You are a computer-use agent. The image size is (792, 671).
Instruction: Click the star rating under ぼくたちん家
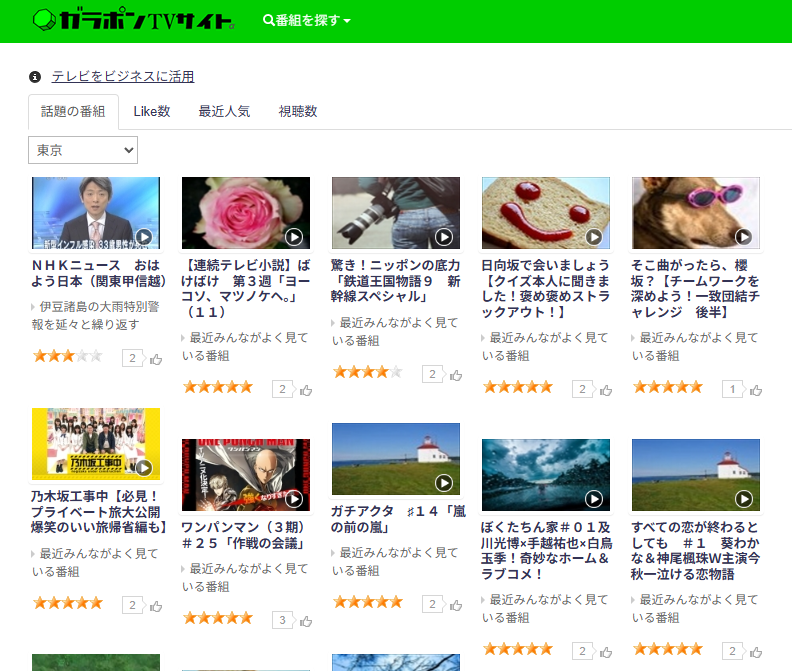click(518, 649)
